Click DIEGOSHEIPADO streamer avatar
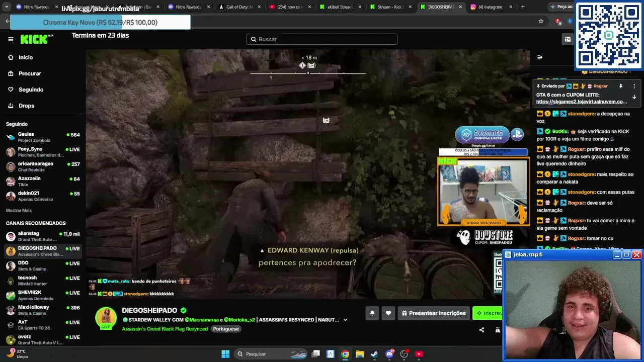The image size is (644, 362). (106, 318)
